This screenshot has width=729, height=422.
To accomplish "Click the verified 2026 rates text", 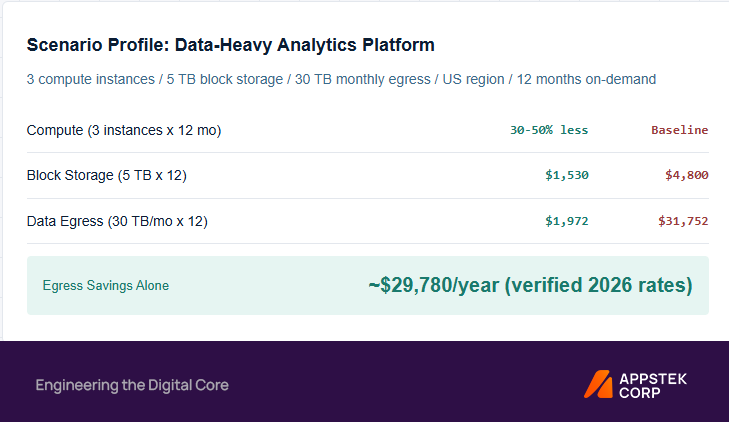I will (x=598, y=285).
